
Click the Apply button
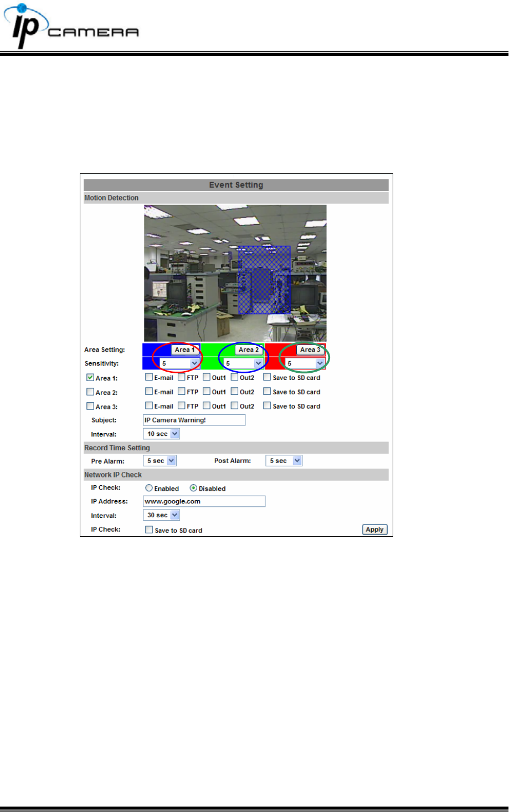point(375,530)
